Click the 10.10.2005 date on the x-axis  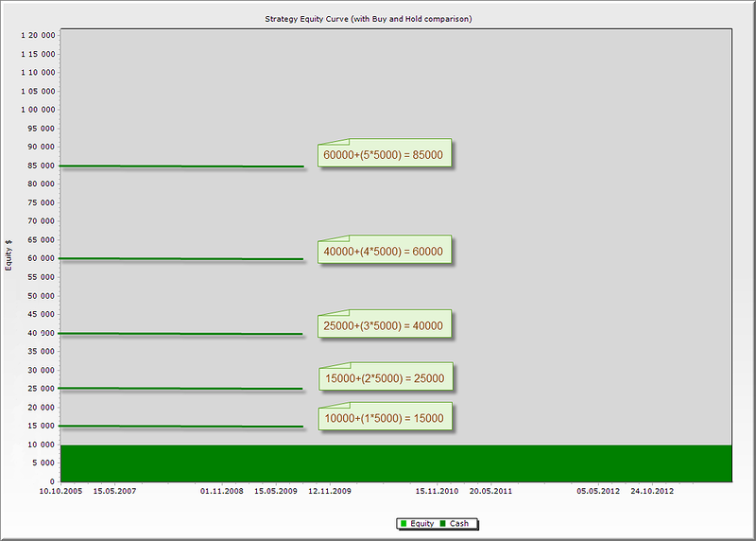click(x=60, y=492)
